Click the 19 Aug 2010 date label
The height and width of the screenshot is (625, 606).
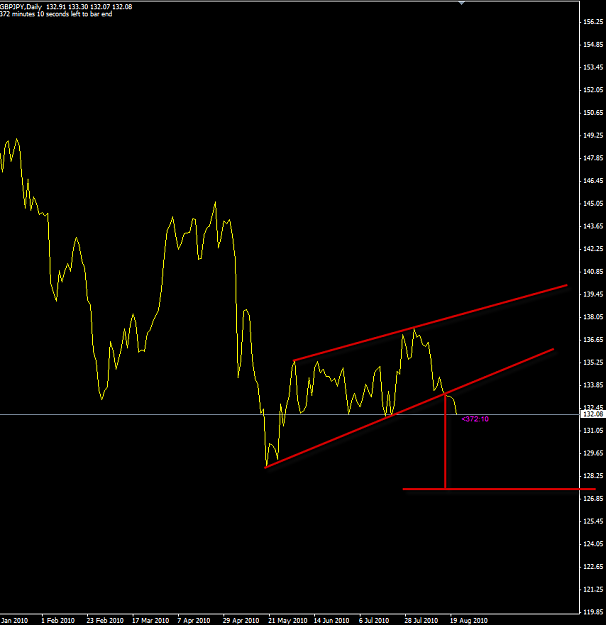coord(468,620)
